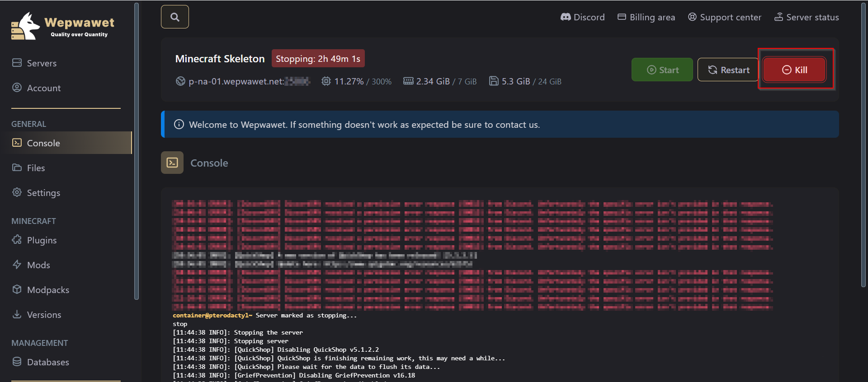Click the Billing area card icon
868x382 pixels.
(622, 17)
